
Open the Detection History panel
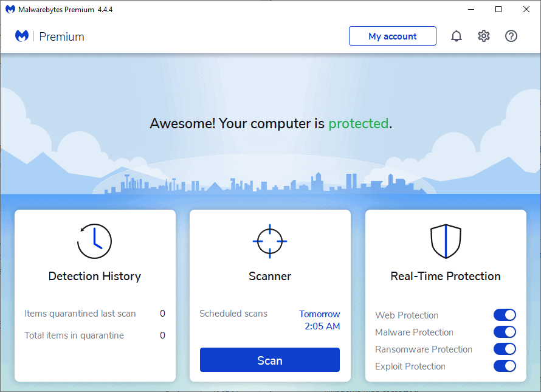(x=95, y=276)
